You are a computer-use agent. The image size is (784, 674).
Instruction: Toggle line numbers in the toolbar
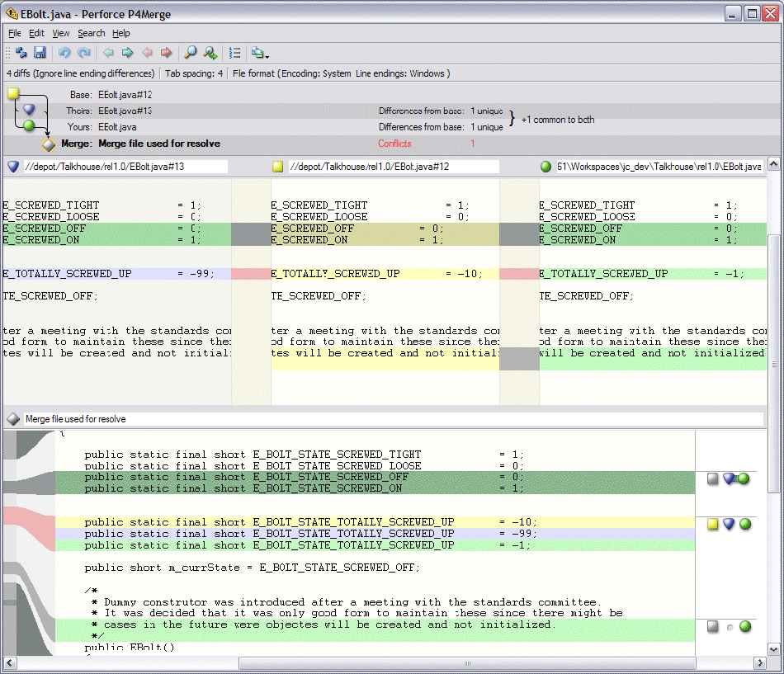point(235,53)
